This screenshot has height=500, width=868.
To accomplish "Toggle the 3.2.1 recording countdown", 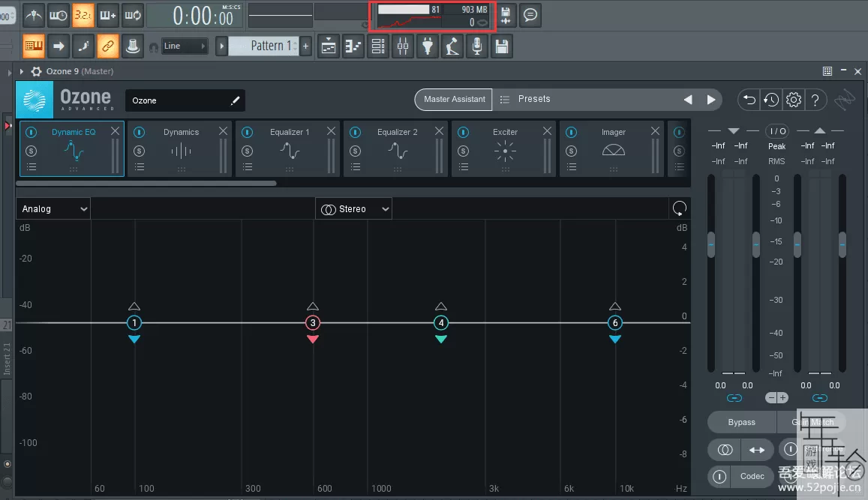I will pyautogui.click(x=83, y=16).
